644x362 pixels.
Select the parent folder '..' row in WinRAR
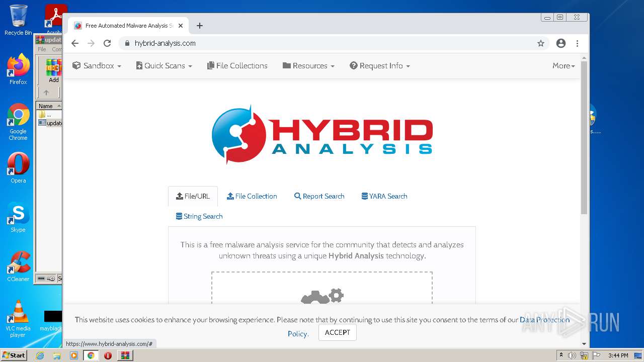click(x=49, y=115)
